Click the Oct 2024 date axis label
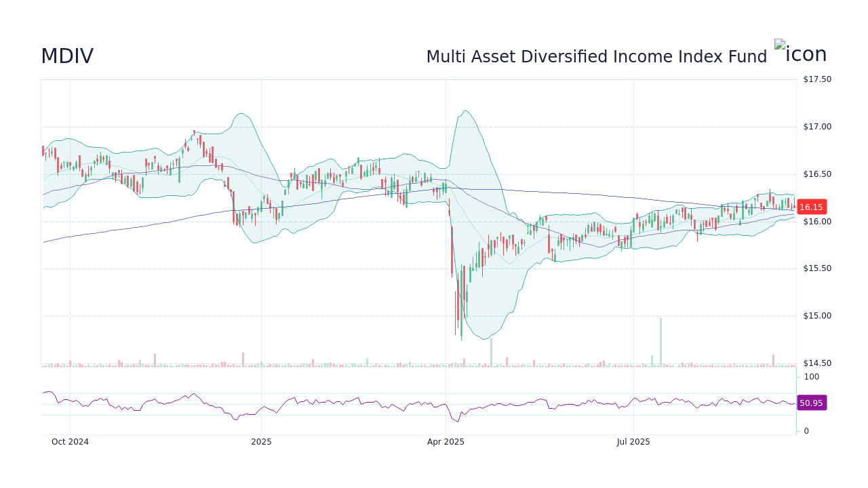Screen dimensions: 868x488 tap(70, 442)
